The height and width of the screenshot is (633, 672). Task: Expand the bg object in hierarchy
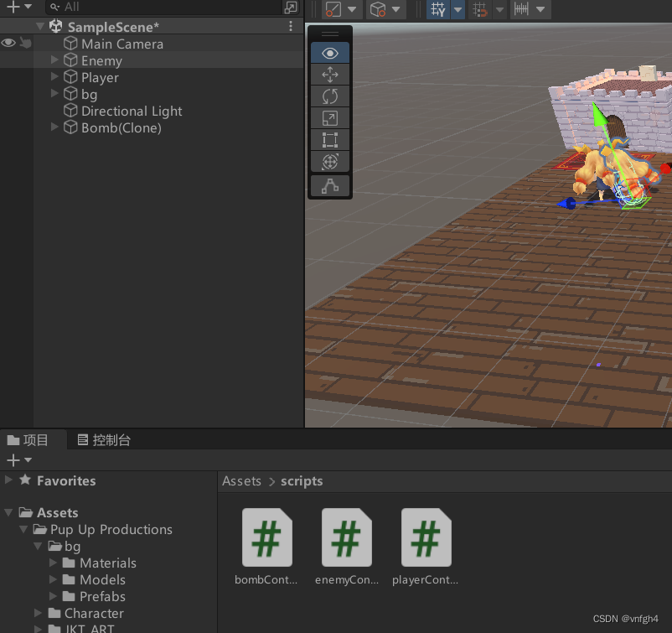point(54,93)
